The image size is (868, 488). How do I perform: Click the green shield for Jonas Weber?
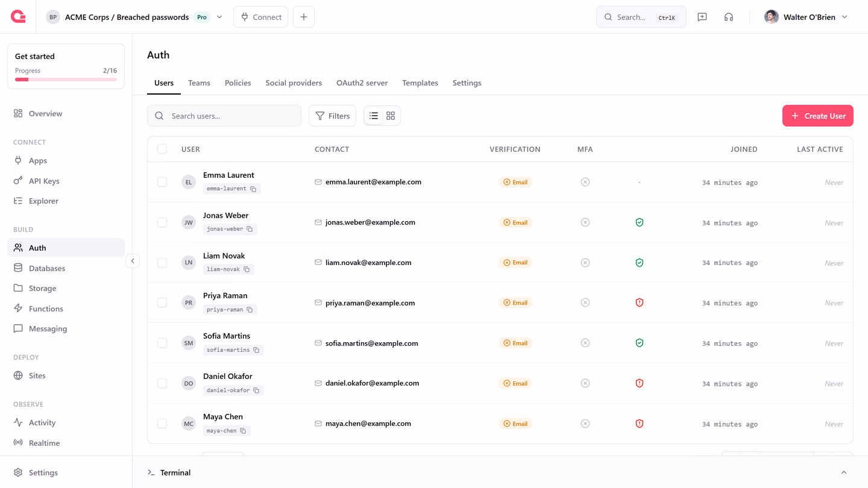[640, 222]
